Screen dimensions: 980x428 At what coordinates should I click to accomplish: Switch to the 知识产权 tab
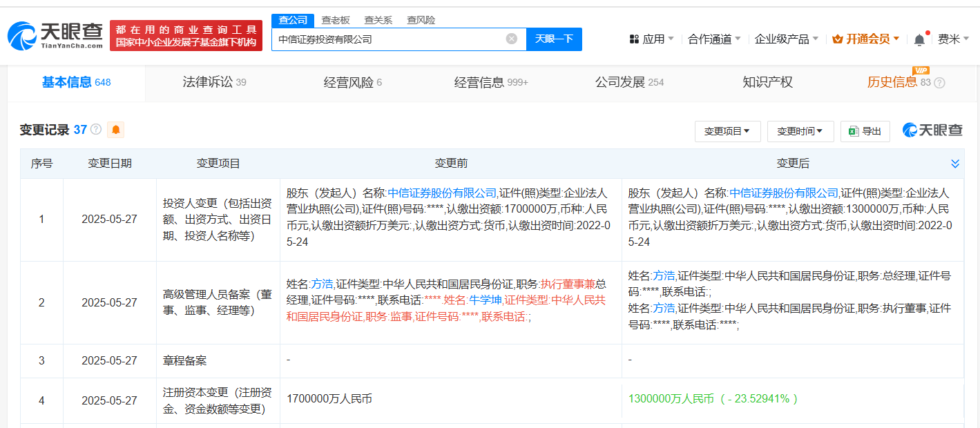pyautogui.click(x=767, y=83)
